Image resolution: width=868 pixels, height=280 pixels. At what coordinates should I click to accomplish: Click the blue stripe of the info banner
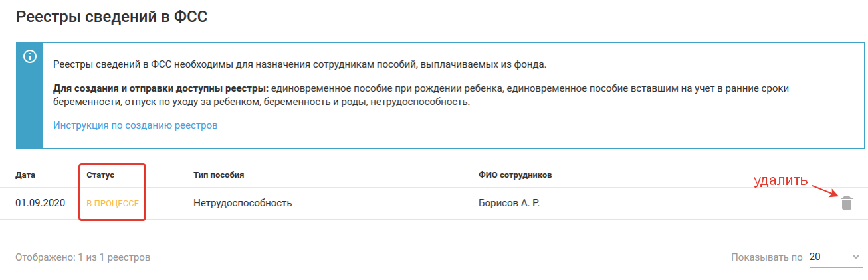click(x=29, y=106)
